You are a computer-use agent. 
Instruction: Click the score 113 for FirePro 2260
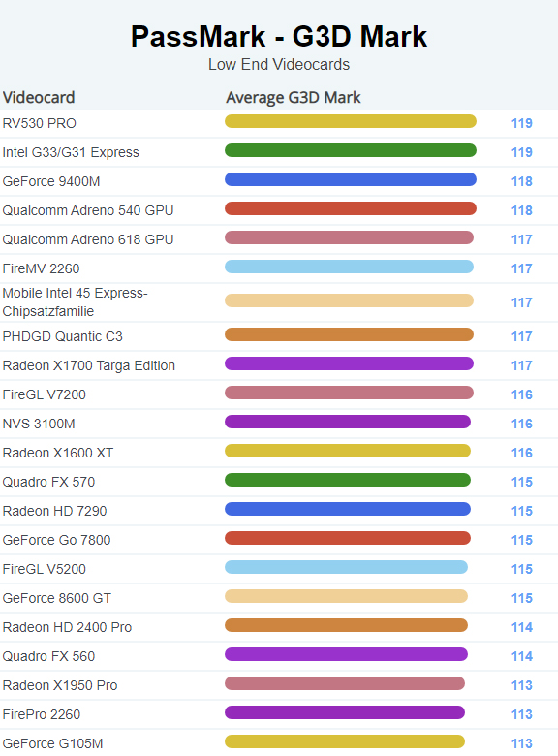pyautogui.click(x=522, y=714)
